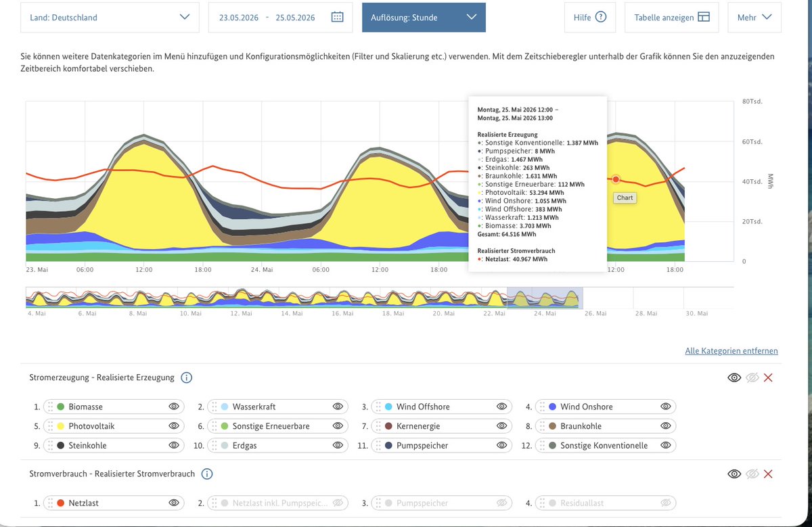Select the Sonstige Konventionelle category label
Viewport: 812px width, 527px height.
[604, 445]
